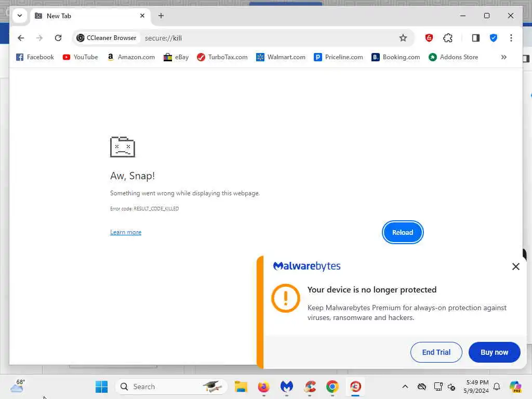Screen dimensions: 532x399
Task: Toggle the side panel icon
Action: click(x=476, y=38)
